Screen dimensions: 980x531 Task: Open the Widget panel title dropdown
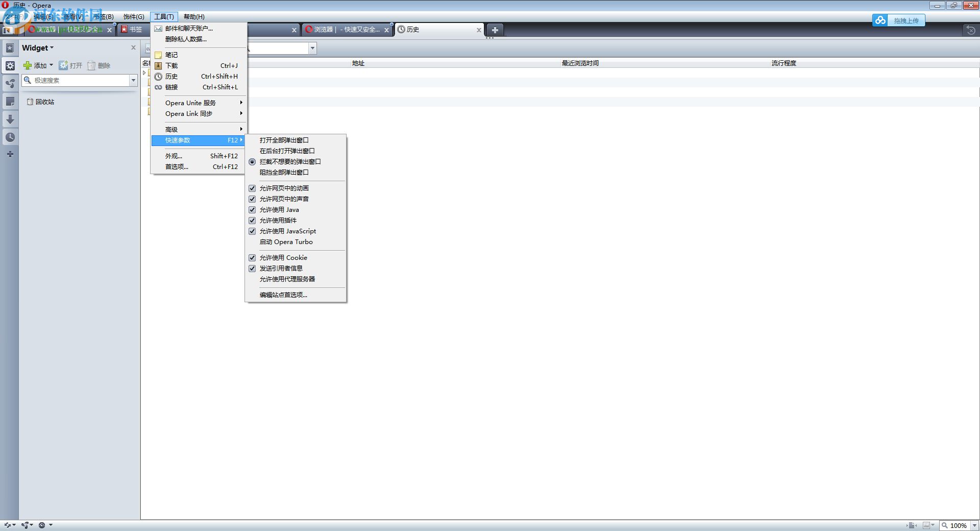tap(37, 47)
